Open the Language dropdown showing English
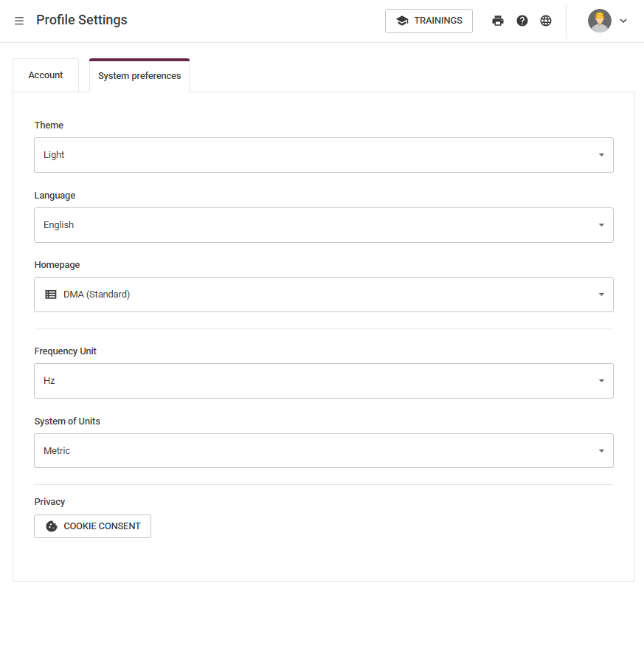 pos(323,225)
